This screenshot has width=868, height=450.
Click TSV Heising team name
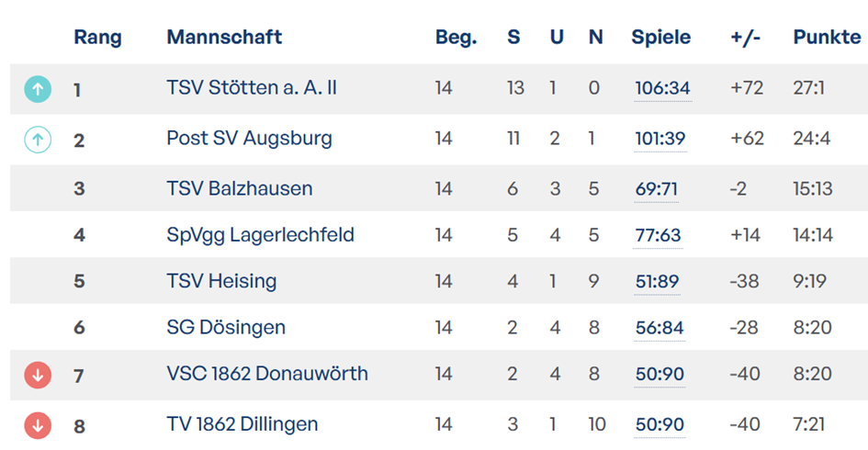221,281
